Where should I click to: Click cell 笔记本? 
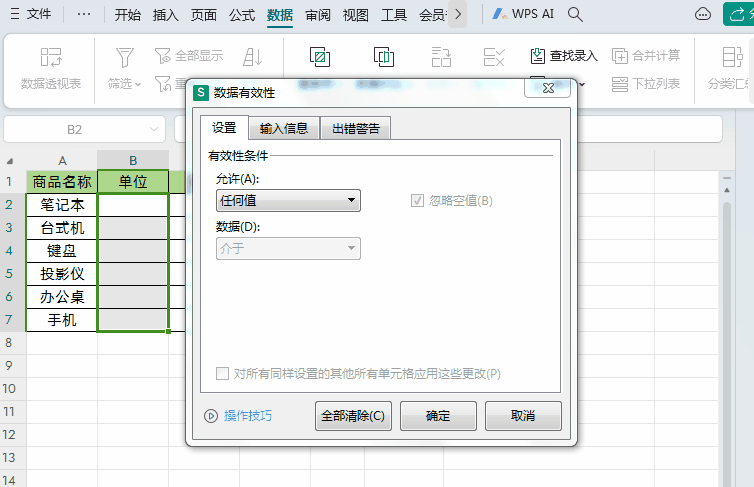tap(62, 205)
